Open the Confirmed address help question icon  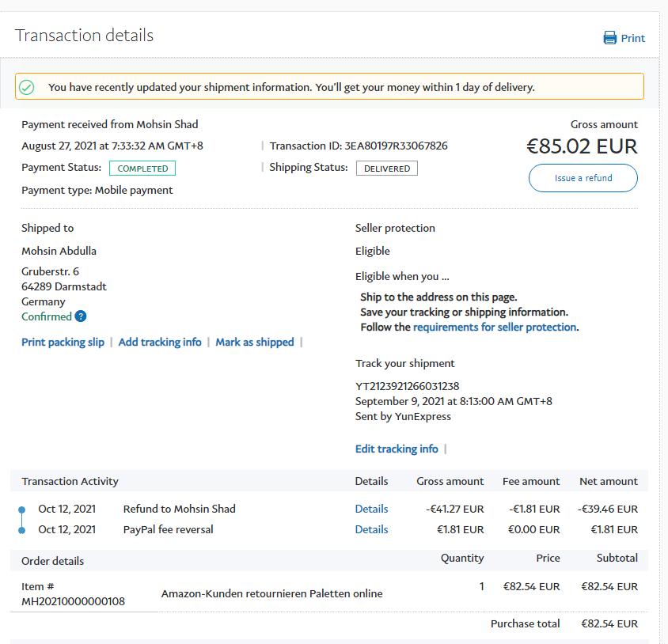click(80, 316)
